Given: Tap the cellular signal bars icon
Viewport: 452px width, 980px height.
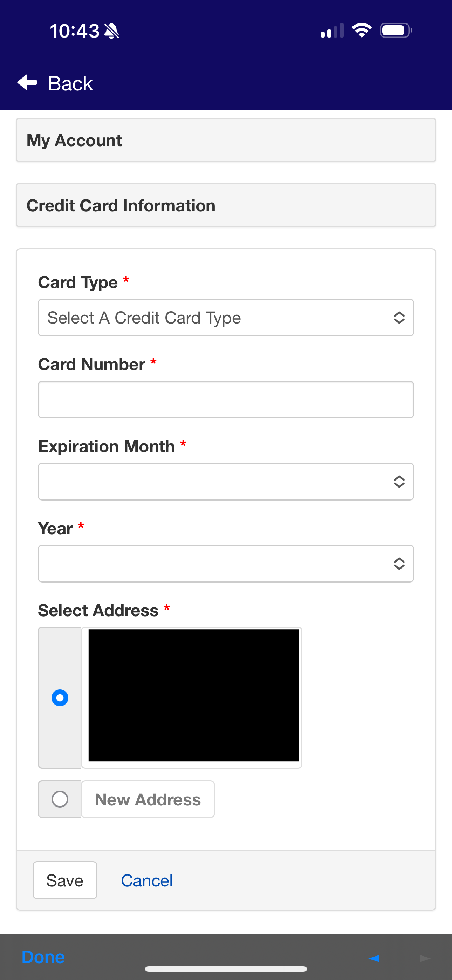Looking at the screenshot, I should point(332,30).
